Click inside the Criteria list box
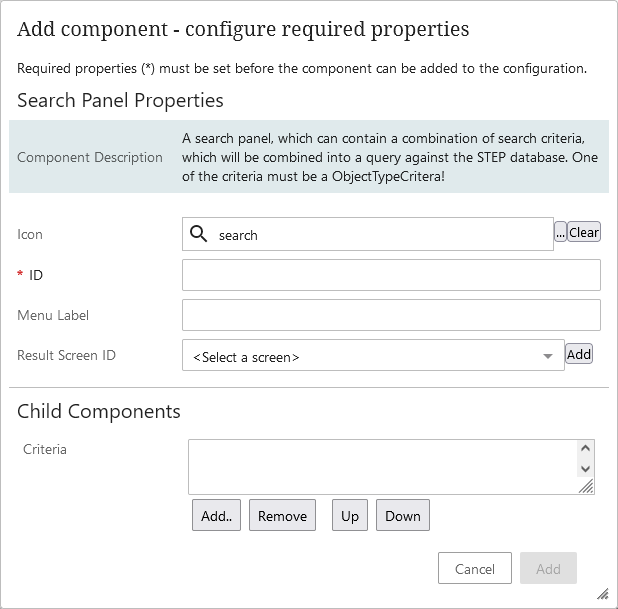Image resolution: width=618 pixels, height=609 pixels. [x=382, y=467]
